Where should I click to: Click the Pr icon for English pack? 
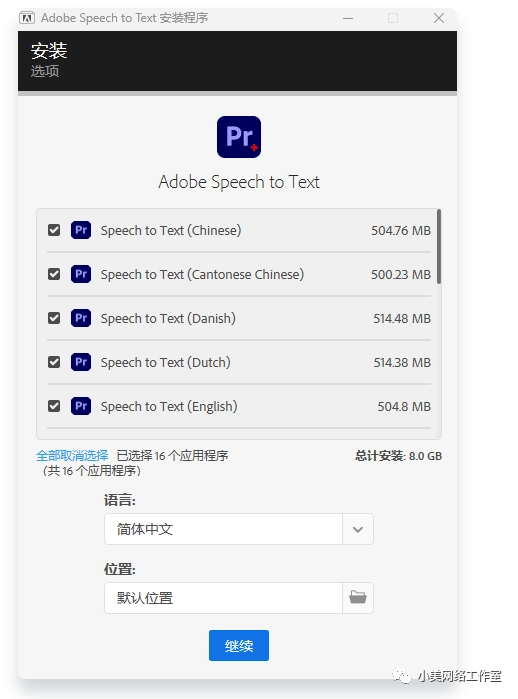tap(81, 406)
